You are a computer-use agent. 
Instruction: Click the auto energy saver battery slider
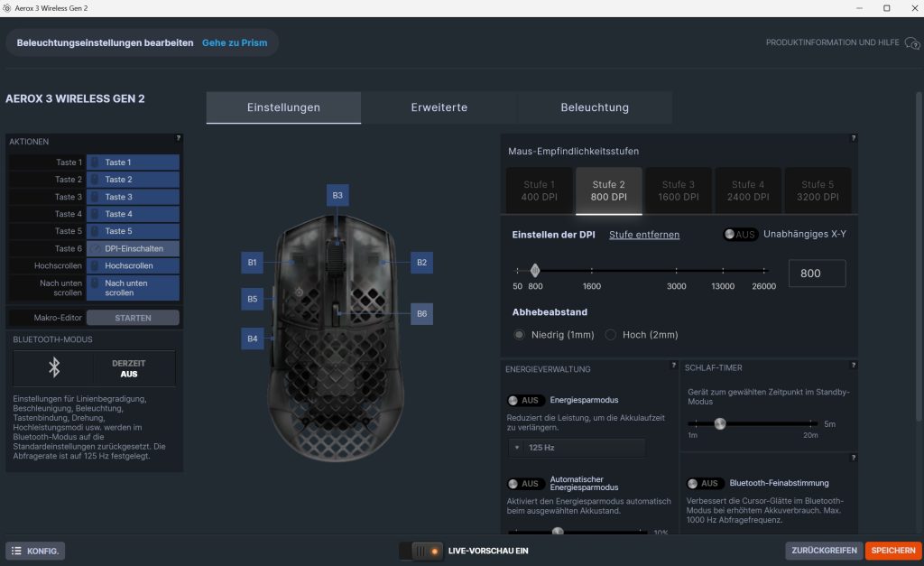[558, 531]
